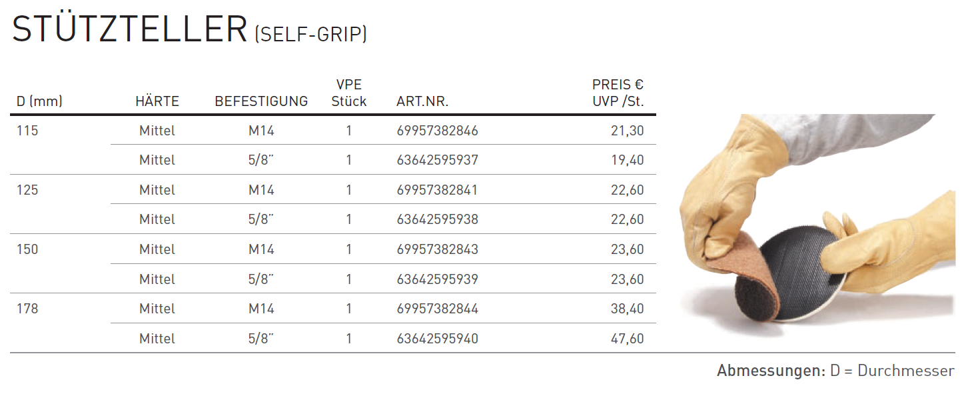Click the backing pad product photo
This screenshot has width=980, height=402.
(x=817, y=227)
